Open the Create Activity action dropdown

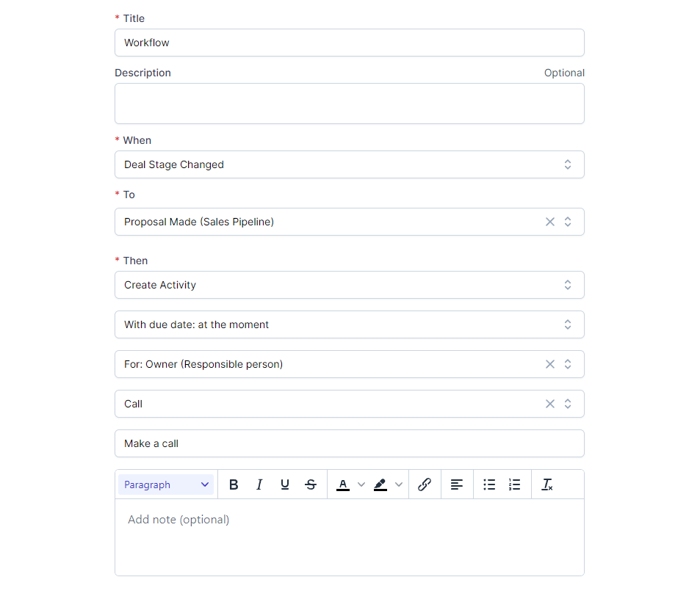[x=349, y=285]
